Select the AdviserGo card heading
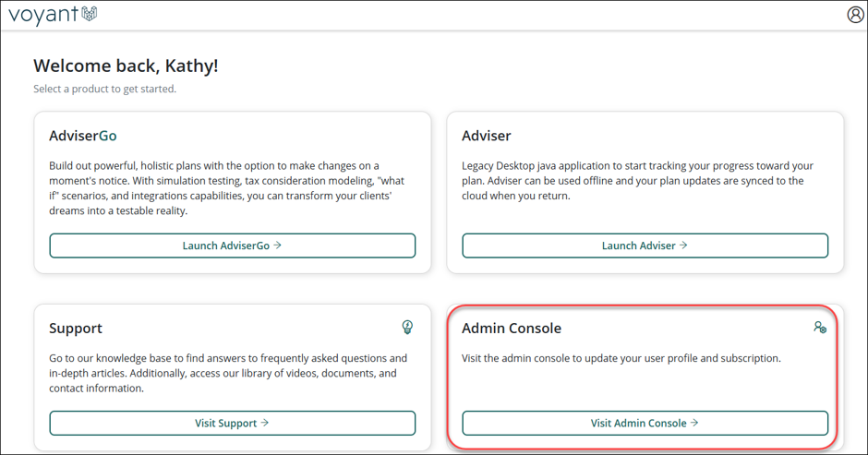 click(83, 136)
